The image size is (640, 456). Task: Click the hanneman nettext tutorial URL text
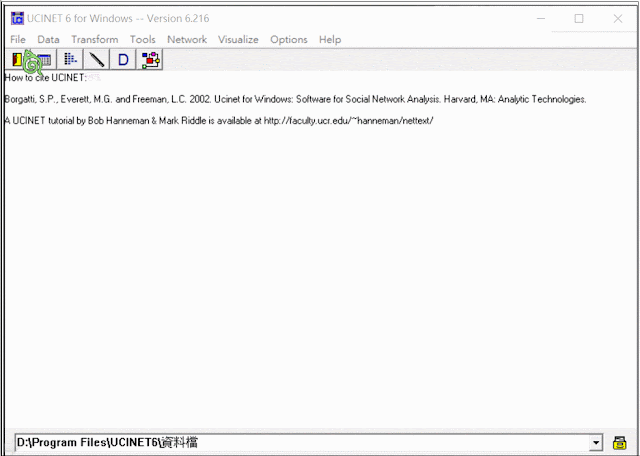pos(349,121)
